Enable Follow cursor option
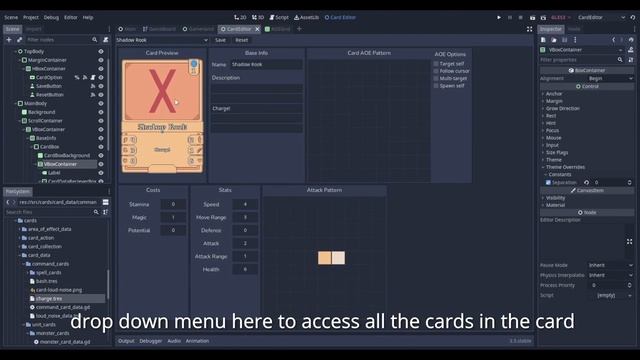 pyautogui.click(x=436, y=71)
